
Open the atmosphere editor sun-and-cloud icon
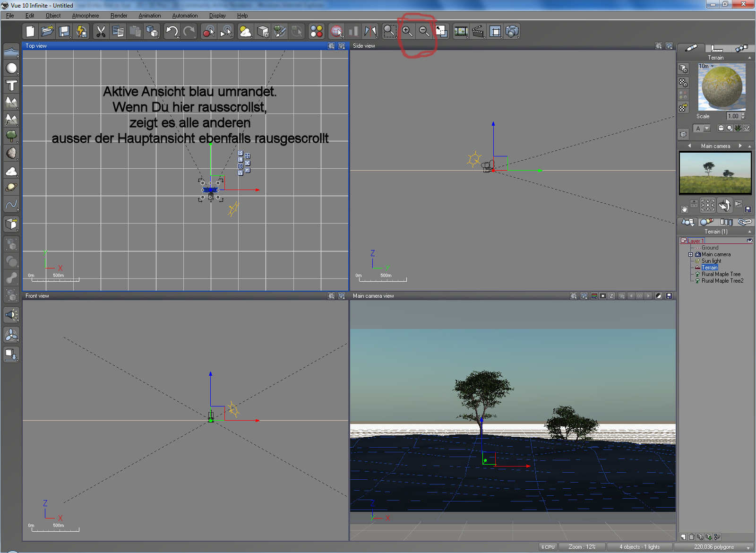[x=245, y=32]
